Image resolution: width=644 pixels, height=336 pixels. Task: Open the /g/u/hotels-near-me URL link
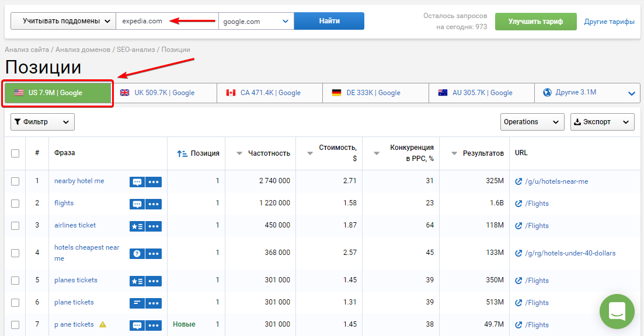click(556, 181)
